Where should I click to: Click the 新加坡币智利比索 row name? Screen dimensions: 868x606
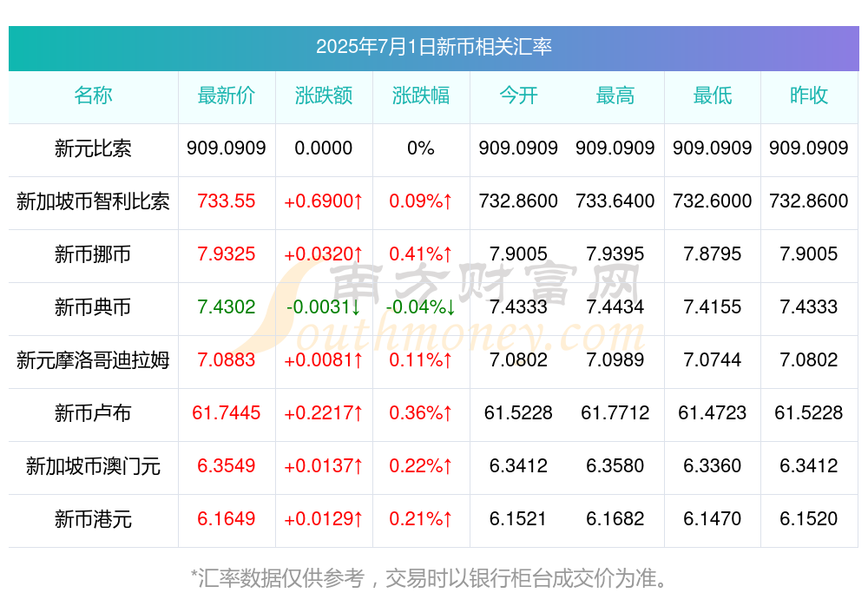(x=93, y=201)
